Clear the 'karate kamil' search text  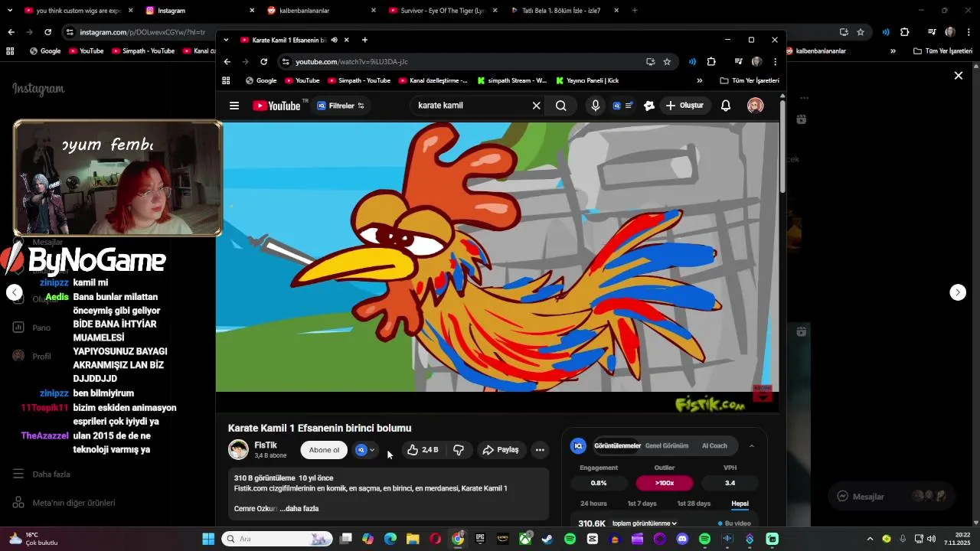pyautogui.click(x=536, y=106)
